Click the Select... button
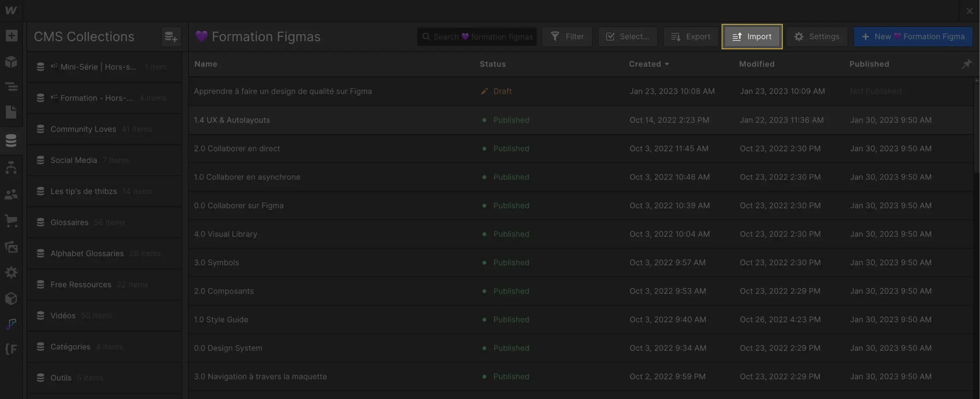980x399 pixels. coord(628,37)
